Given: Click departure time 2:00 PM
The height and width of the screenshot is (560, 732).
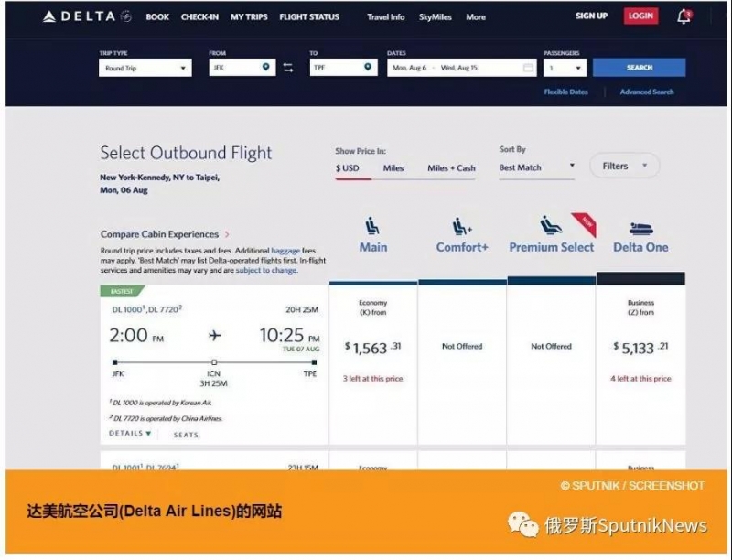Looking at the screenshot, I should click(136, 336).
